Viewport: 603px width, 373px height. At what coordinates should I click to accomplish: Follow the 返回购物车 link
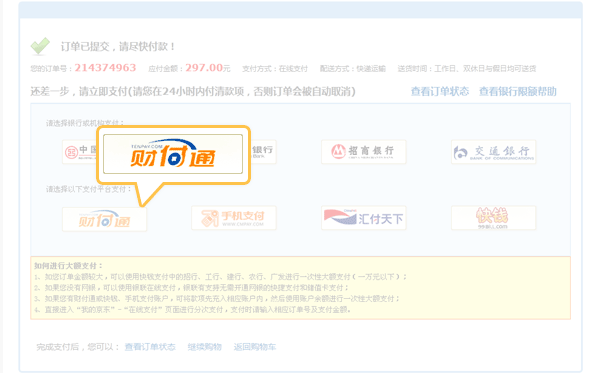(x=255, y=347)
